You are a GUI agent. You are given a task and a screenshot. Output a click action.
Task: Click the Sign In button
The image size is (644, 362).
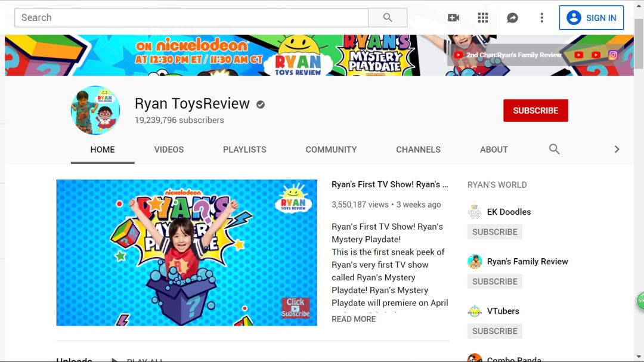tap(592, 18)
